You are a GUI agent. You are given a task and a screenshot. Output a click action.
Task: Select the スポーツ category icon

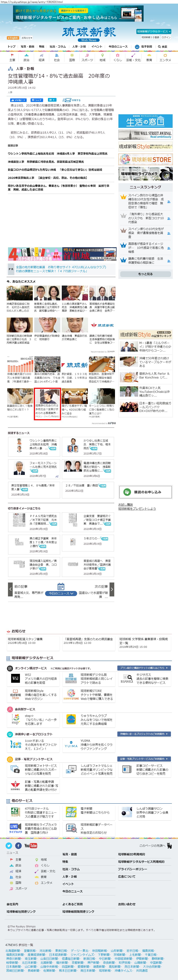tap(87, 58)
